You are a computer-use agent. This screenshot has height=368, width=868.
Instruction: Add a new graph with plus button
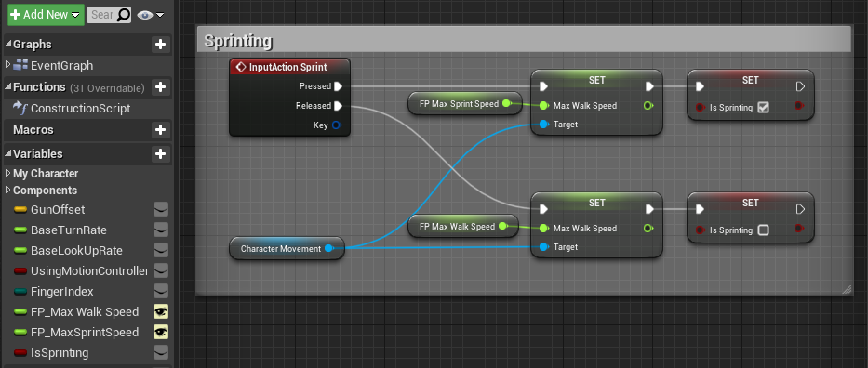pyautogui.click(x=161, y=45)
